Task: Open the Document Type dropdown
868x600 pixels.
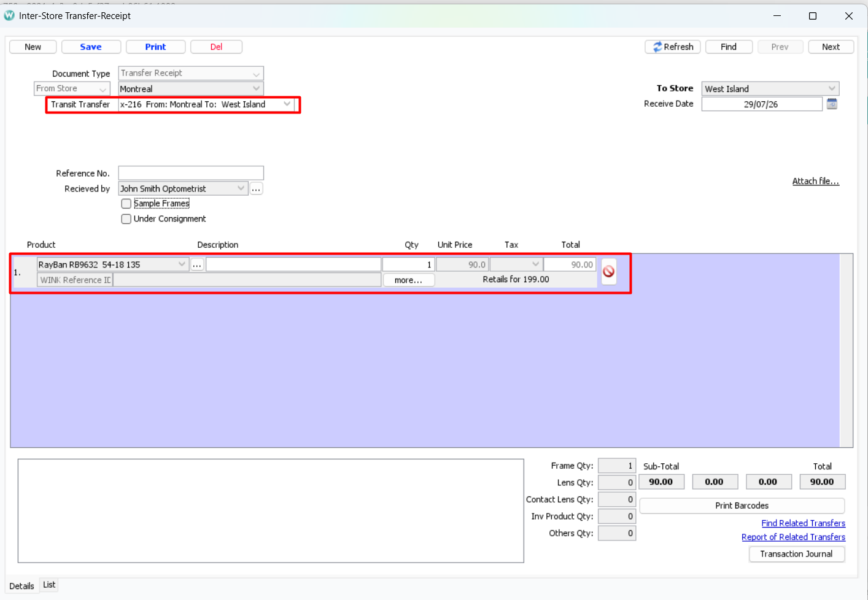Action: pos(191,73)
